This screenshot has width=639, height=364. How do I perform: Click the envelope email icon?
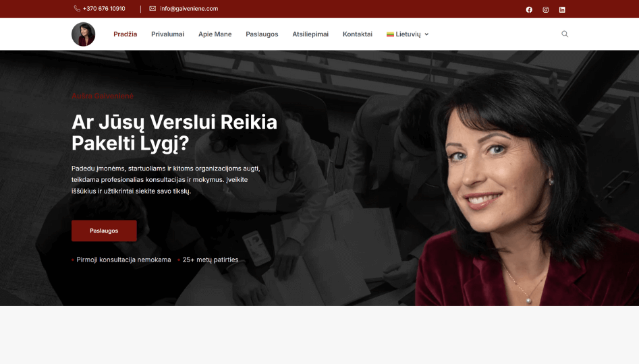click(152, 9)
